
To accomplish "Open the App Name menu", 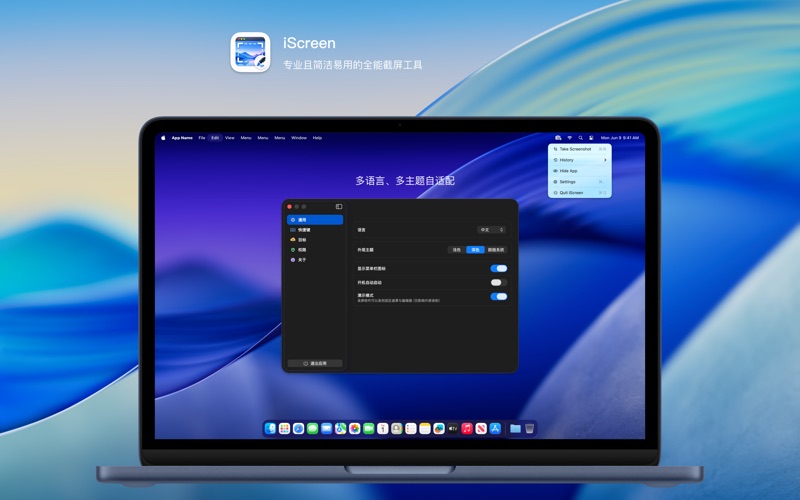I will pos(182,138).
